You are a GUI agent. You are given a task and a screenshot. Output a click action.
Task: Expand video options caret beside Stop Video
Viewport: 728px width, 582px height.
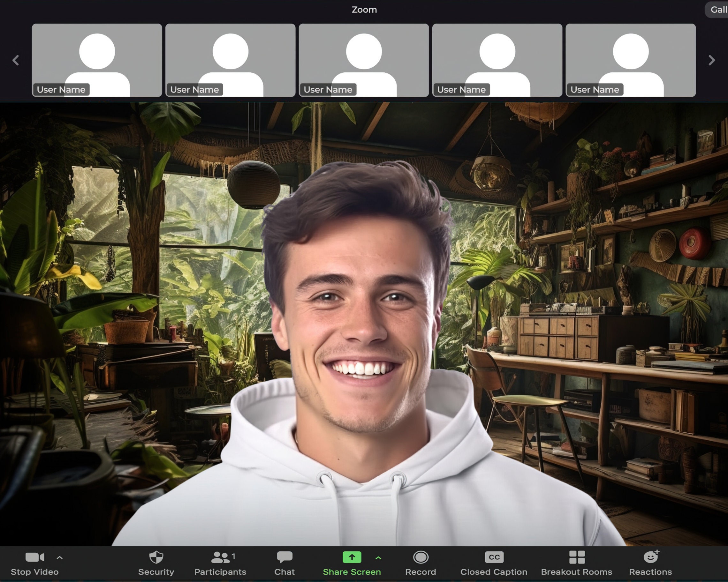pyautogui.click(x=60, y=558)
